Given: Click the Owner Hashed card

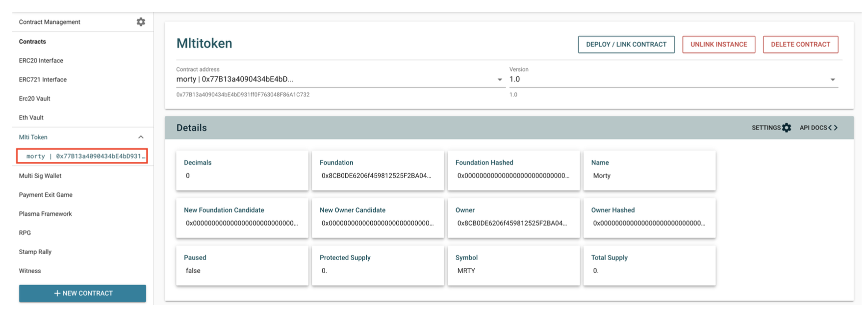Looking at the screenshot, I should point(650,218).
